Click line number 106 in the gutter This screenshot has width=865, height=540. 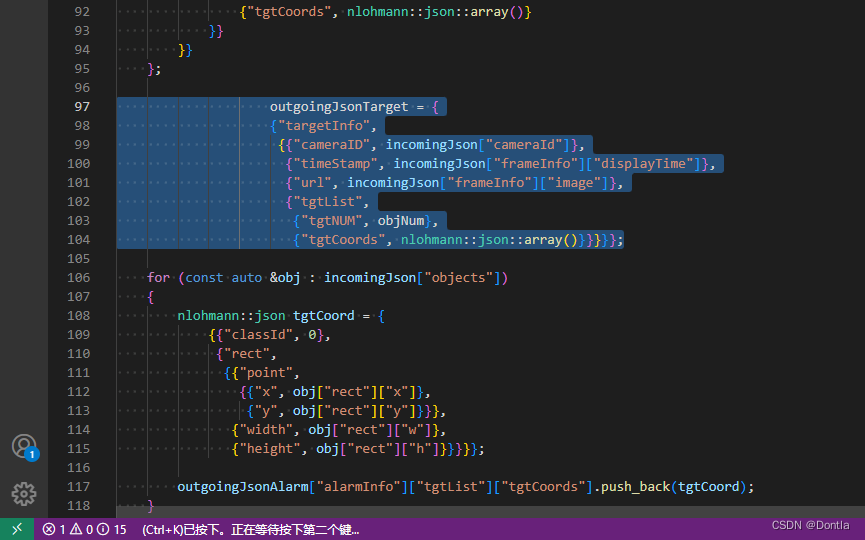(x=78, y=277)
